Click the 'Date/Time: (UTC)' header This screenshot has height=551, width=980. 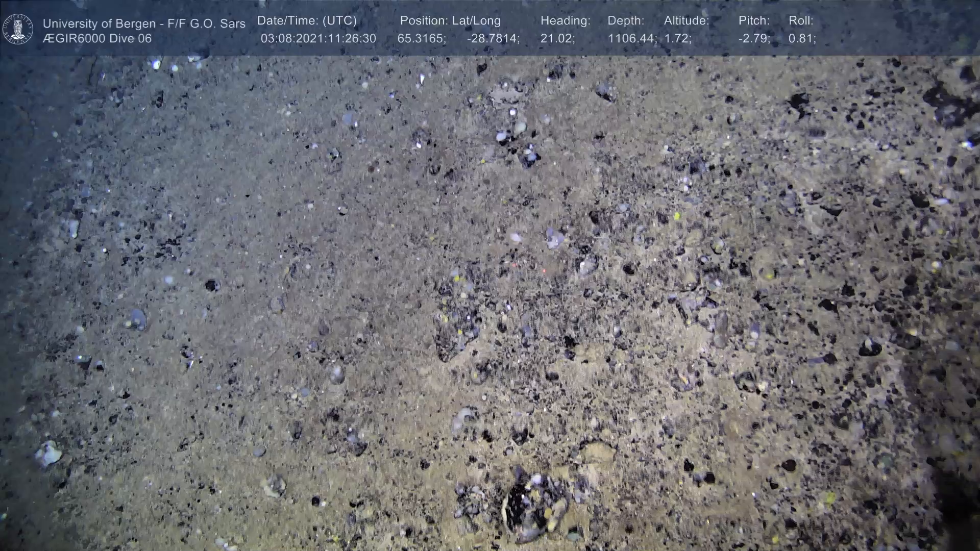[x=307, y=21]
